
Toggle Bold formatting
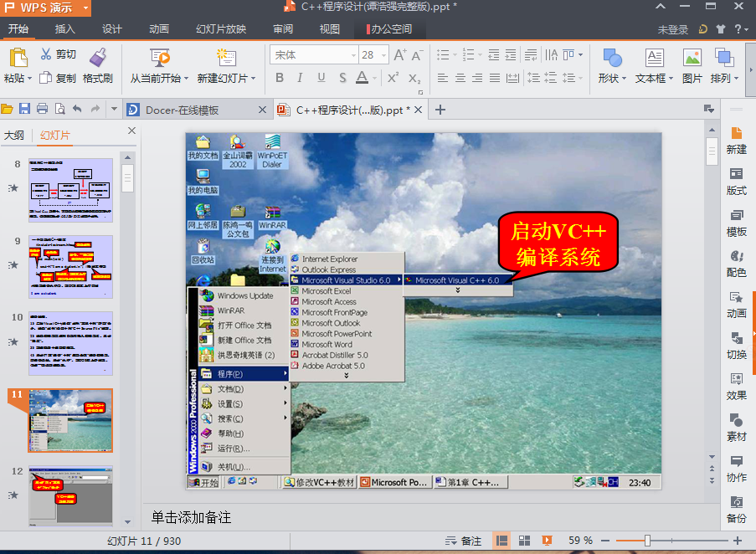(x=279, y=78)
